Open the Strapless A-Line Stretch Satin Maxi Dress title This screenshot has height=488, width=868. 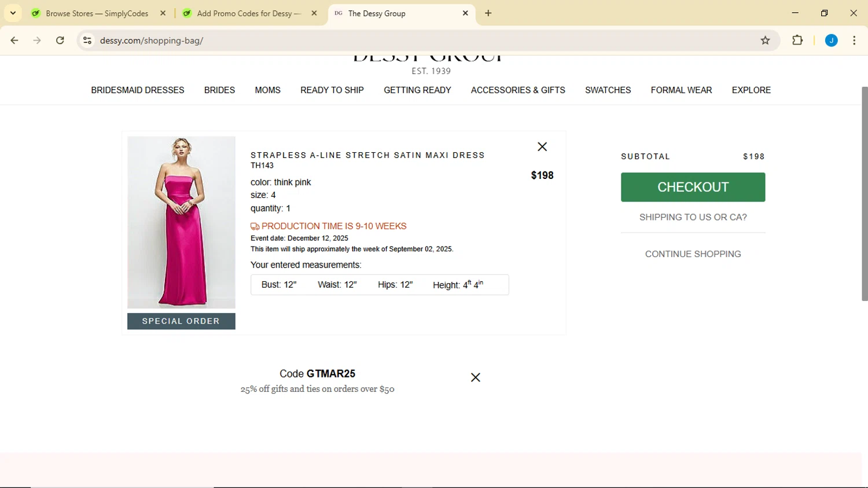click(367, 155)
